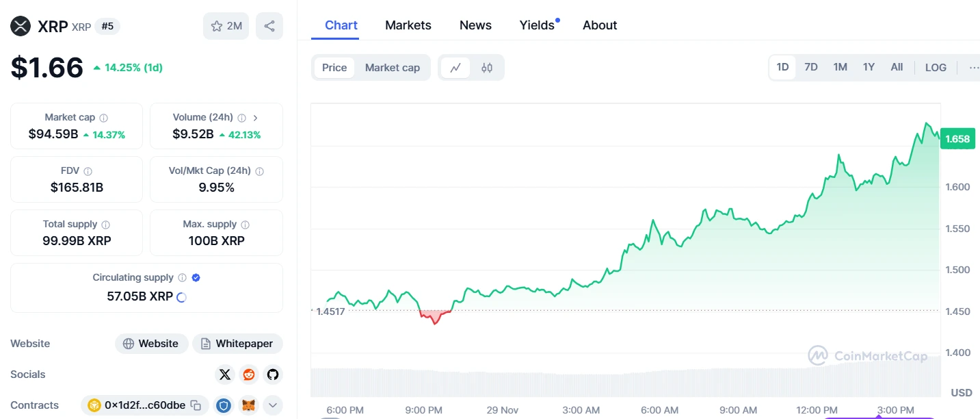
Task: Click the 1.4517 opening price label
Action: (330, 312)
